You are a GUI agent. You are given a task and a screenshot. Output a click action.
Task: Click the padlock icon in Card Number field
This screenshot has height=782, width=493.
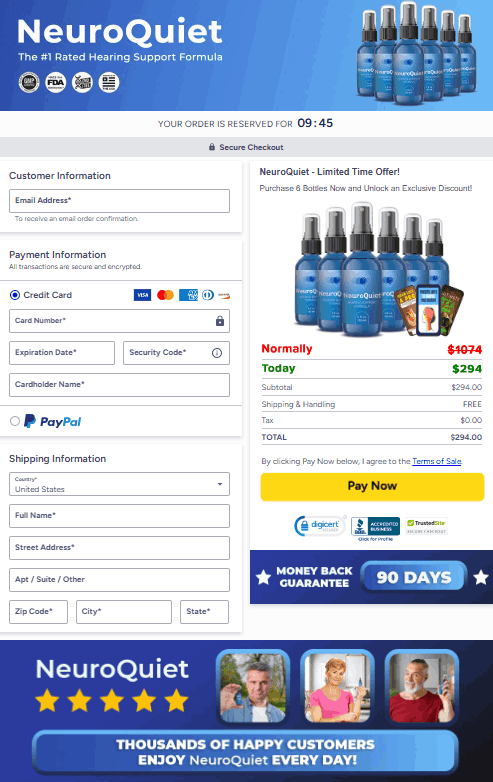click(x=220, y=321)
